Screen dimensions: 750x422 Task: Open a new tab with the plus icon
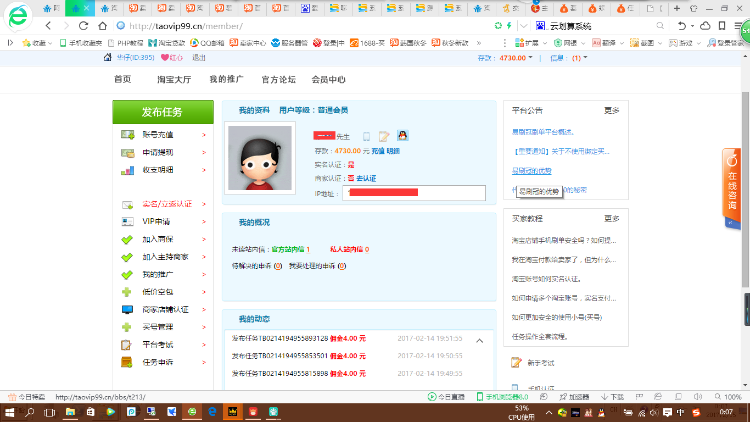[677, 8]
